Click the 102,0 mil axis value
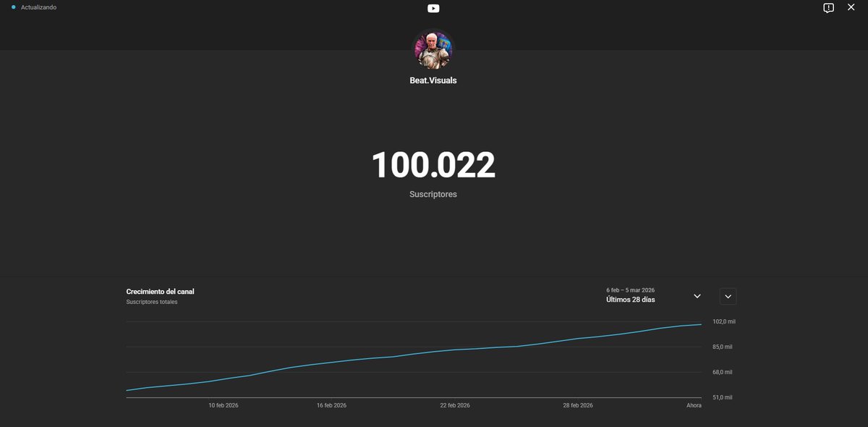 point(723,321)
